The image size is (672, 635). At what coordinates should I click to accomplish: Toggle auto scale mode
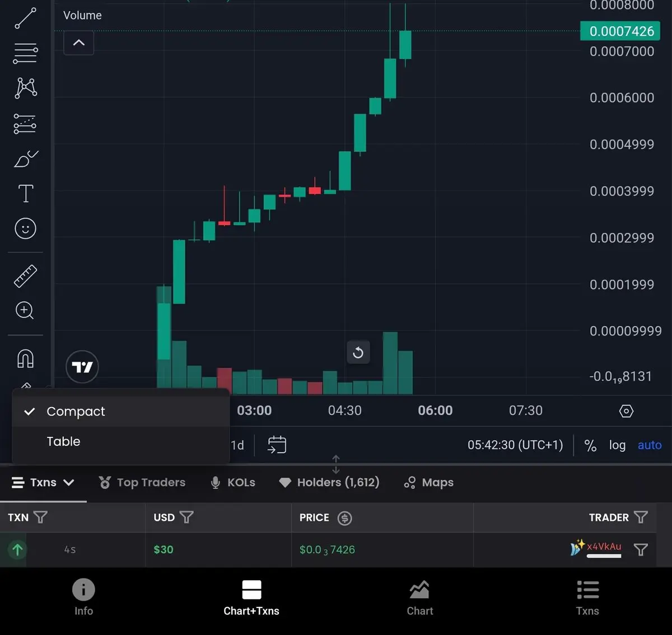[650, 445]
